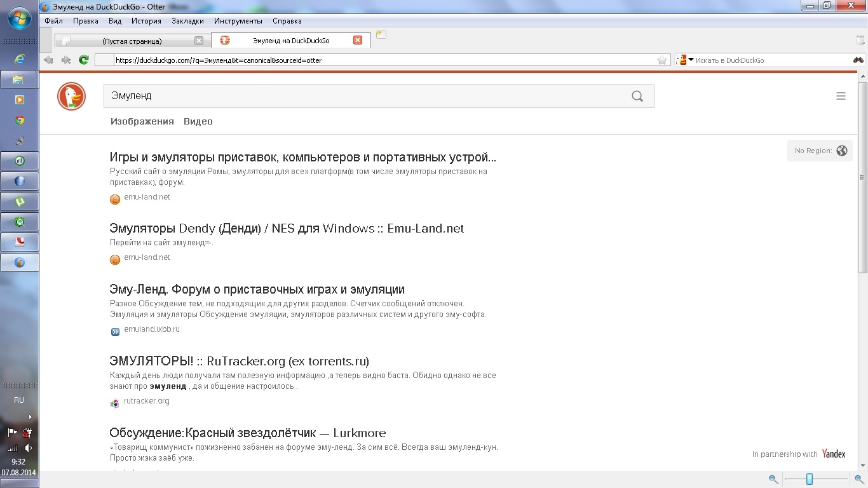This screenshot has height=488, width=868.
Task: Launch Internet Explorer from the taskbar
Action: point(20,59)
